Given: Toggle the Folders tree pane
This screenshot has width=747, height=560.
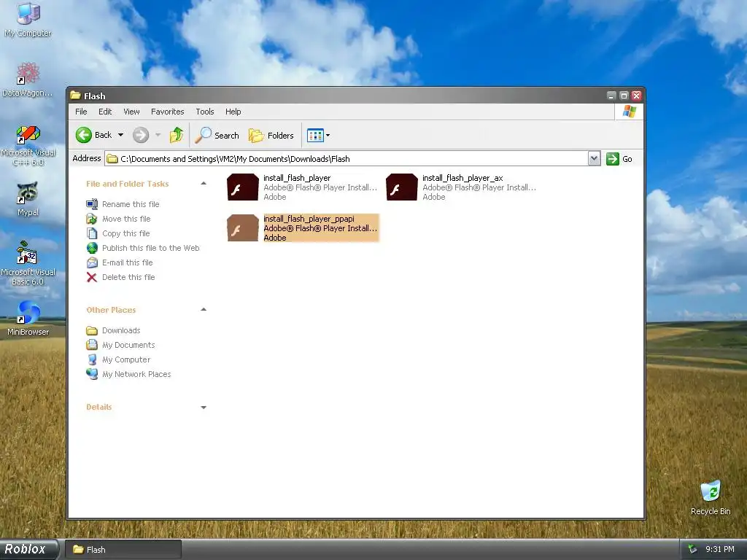Looking at the screenshot, I should pos(271,135).
